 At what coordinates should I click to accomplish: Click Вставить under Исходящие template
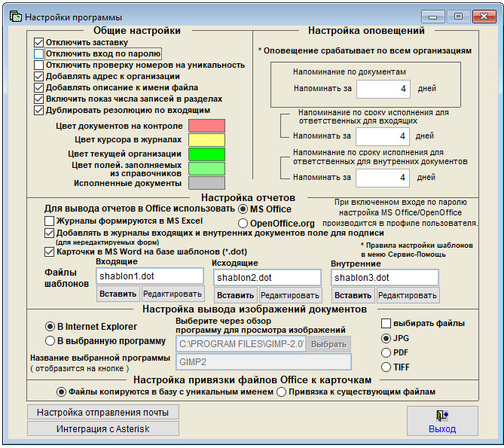tap(235, 295)
